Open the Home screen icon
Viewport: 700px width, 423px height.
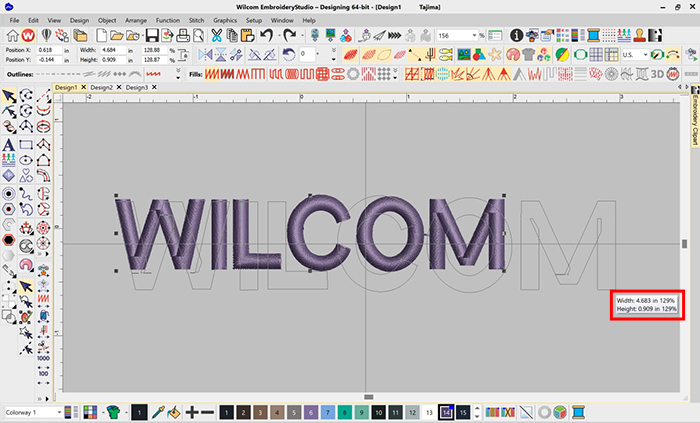(x=12, y=35)
